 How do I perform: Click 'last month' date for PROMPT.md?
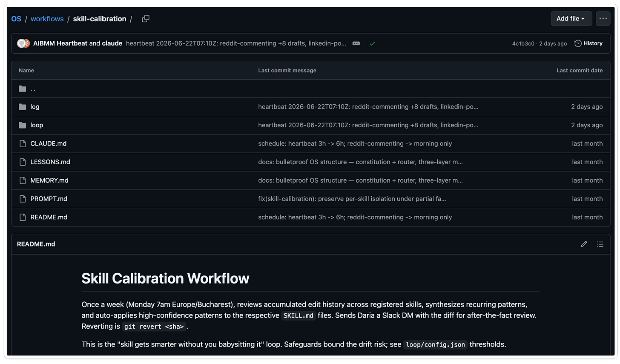coord(587,198)
